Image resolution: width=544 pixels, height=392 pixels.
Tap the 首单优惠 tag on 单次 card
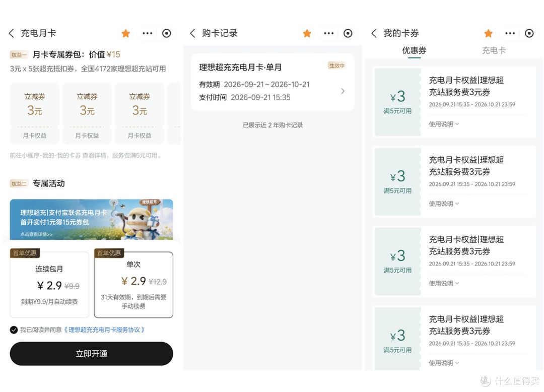click(x=109, y=253)
